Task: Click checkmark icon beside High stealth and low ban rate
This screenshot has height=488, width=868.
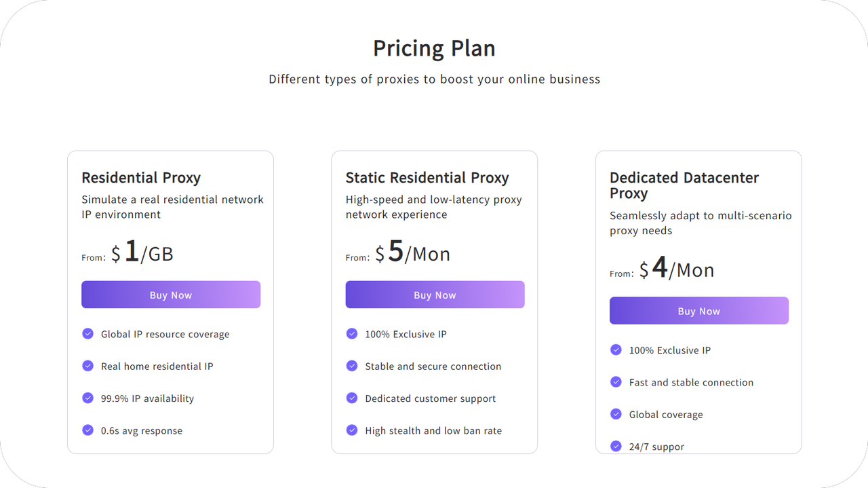Action: 352,430
